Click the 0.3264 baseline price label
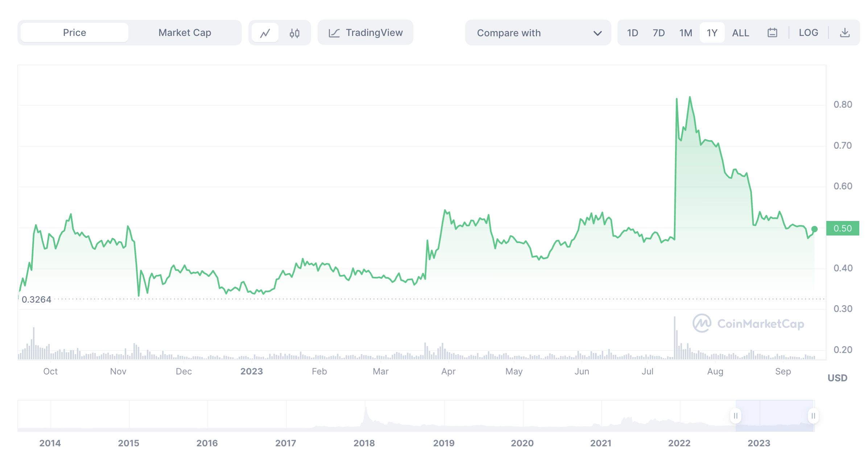Screen dimensions: 868x455 click(x=36, y=299)
